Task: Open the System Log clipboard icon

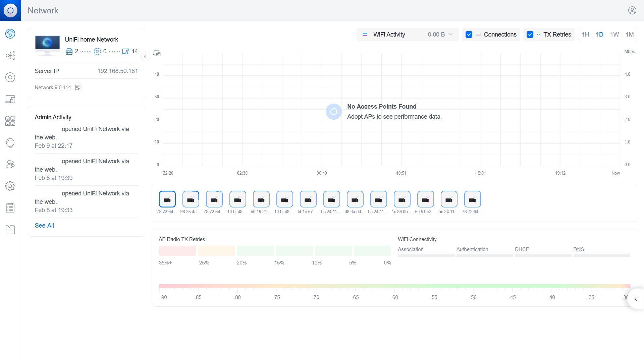Action: [x=10, y=208]
